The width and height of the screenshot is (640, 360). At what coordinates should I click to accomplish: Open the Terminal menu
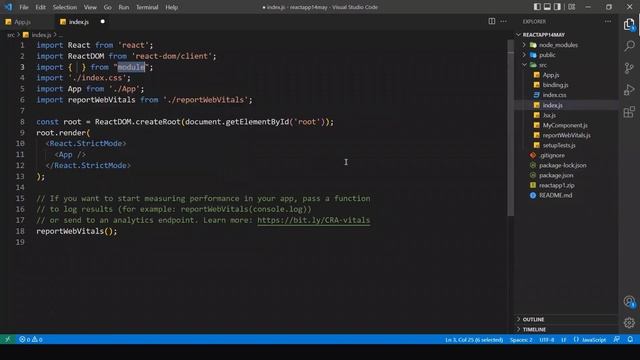147,7
